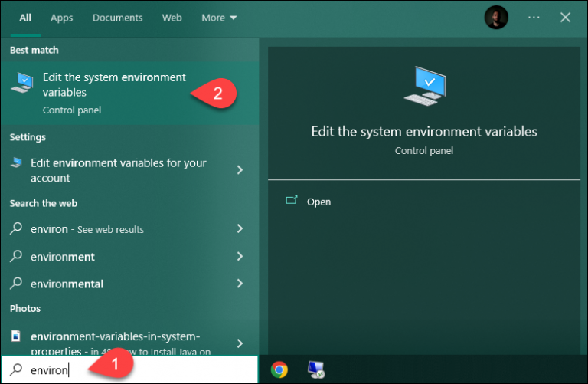Click the magnifier icon next to 'environmental'
The height and width of the screenshot is (384, 588).
[x=16, y=283]
